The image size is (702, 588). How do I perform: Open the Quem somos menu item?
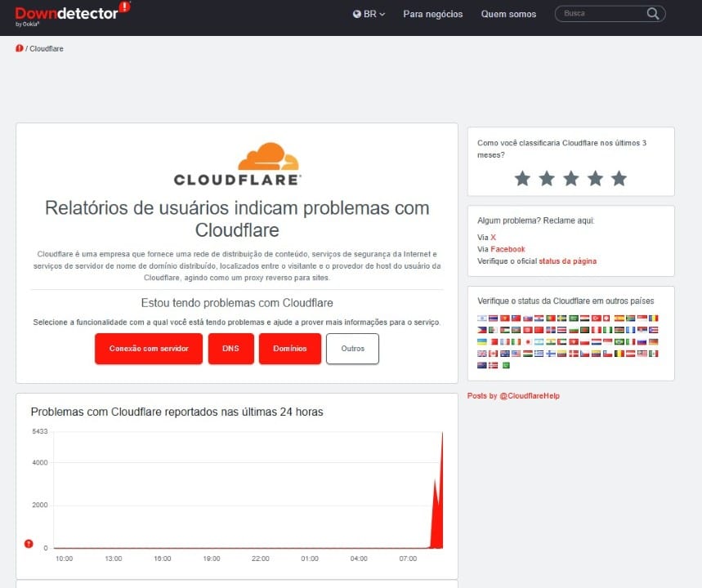click(x=508, y=14)
